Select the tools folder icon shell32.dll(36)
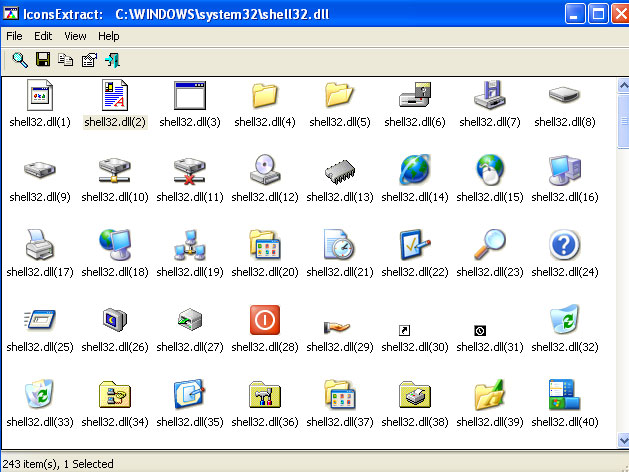The image size is (629, 472). (265, 395)
